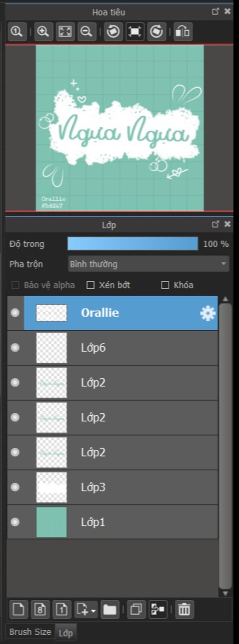Hide the Lớp6 layer visibility dot
This screenshot has height=644, width=239.
click(15, 348)
